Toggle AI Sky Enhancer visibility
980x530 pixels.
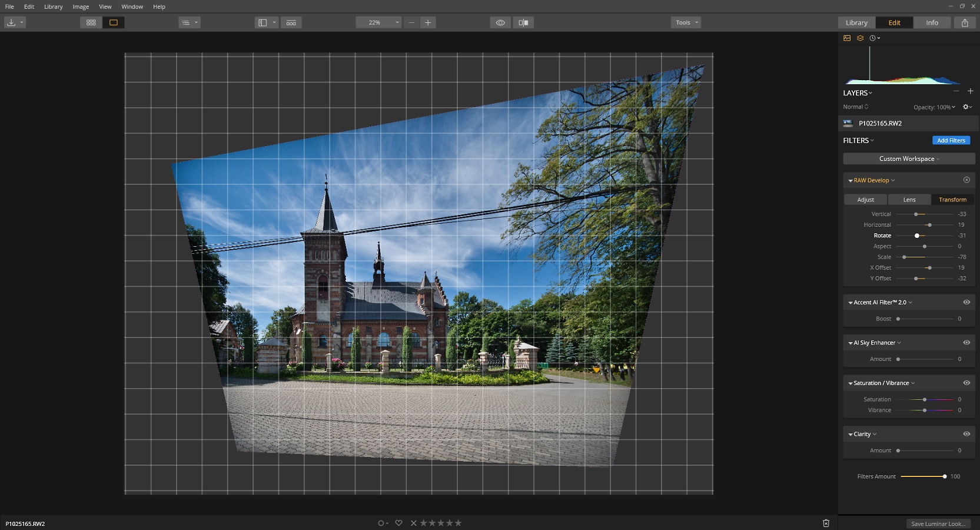(966, 343)
